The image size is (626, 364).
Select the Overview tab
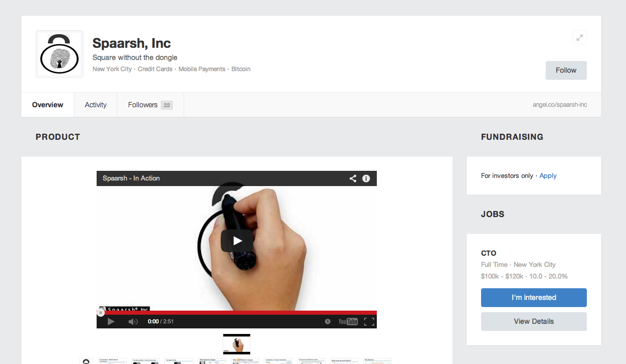click(x=48, y=105)
